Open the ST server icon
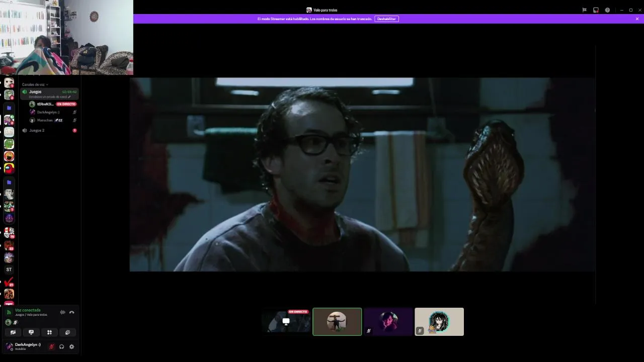This screenshot has width=644, height=362. click(x=9, y=269)
